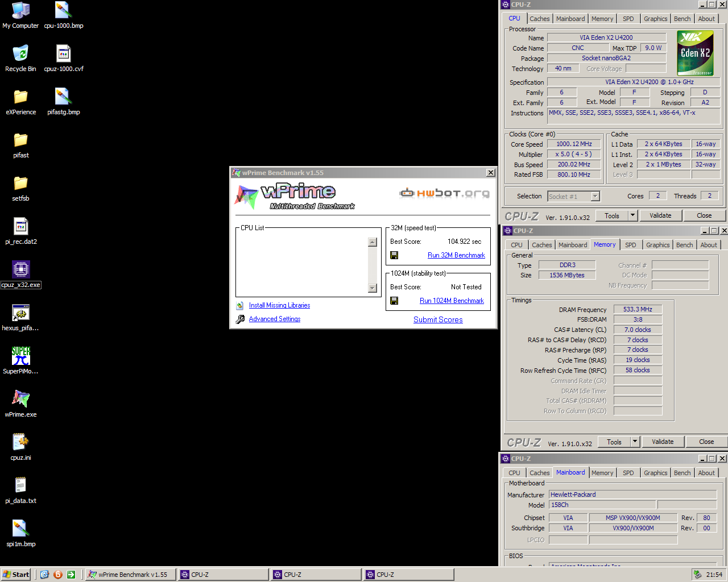Select cpuz_x32.exe desktop icon
The height and width of the screenshot is (582, 728).
[x=20, y=275]
